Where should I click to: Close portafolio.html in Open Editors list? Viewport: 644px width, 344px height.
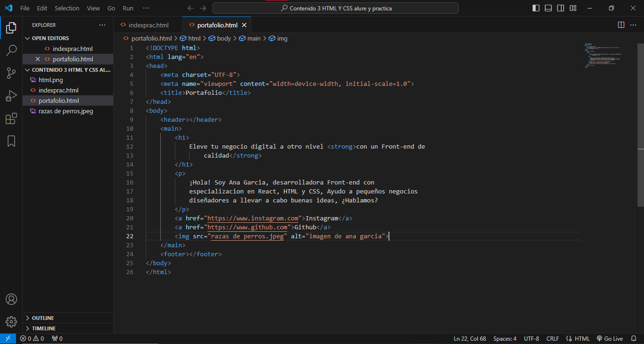(x=38, y=59)
